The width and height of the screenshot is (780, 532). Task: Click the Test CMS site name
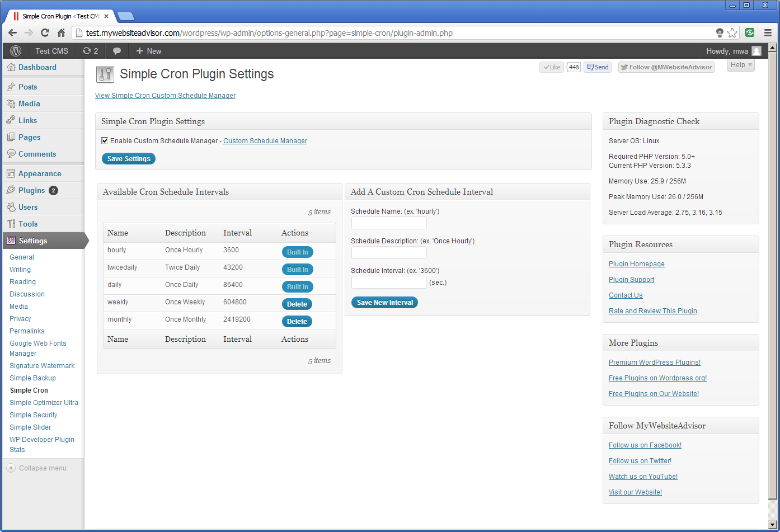[x=52, y=51]
